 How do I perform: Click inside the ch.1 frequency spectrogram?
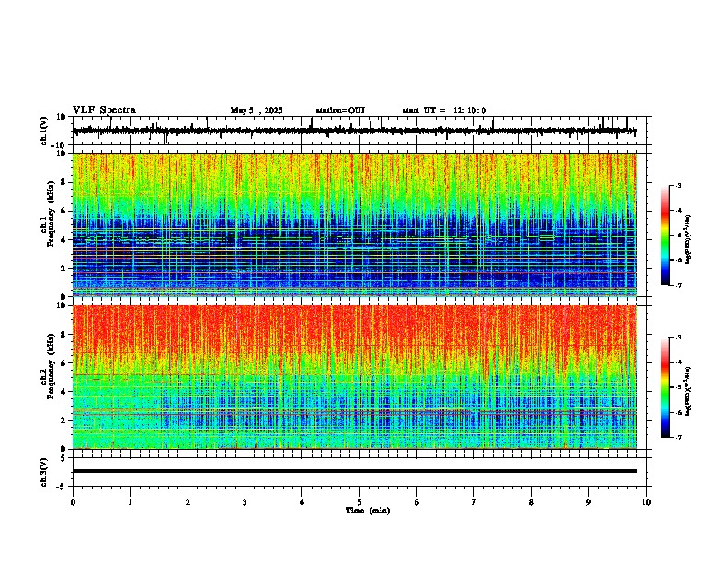pyautogui.click(x=354, y=224)
